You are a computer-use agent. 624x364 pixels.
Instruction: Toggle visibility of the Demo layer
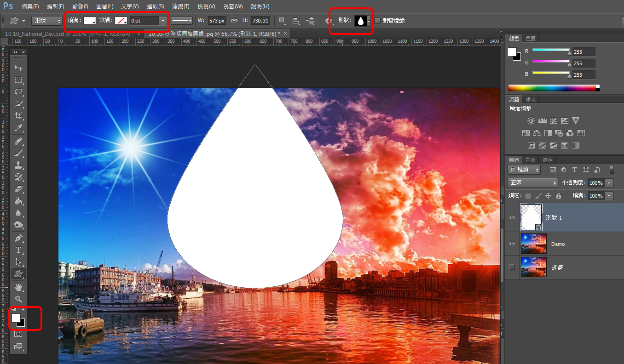[512, 244]
